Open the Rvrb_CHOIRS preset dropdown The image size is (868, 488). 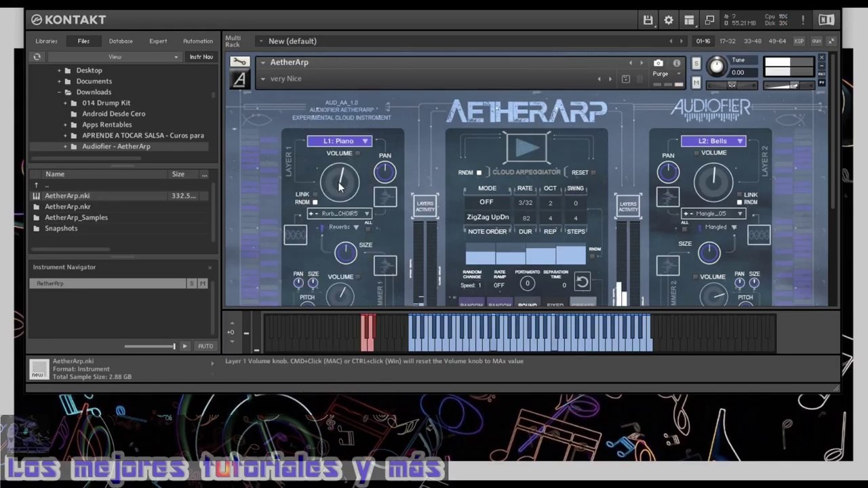(x=339, y=213)
